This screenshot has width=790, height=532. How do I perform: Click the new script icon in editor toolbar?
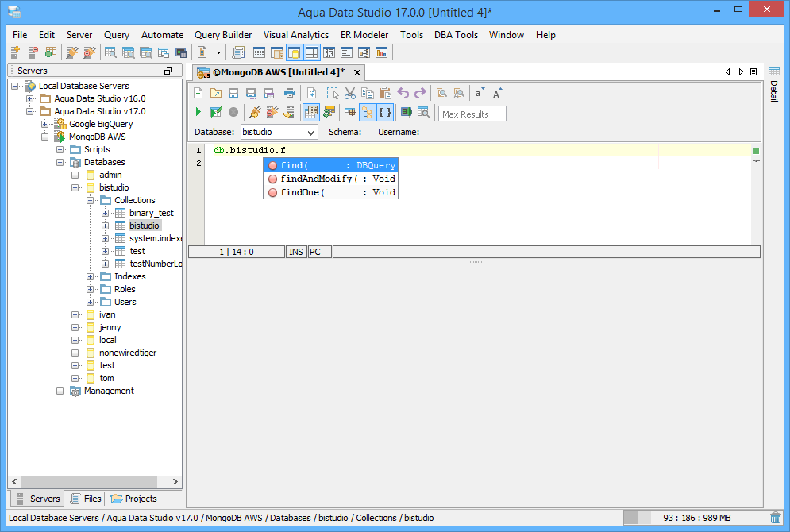[198, 93]
